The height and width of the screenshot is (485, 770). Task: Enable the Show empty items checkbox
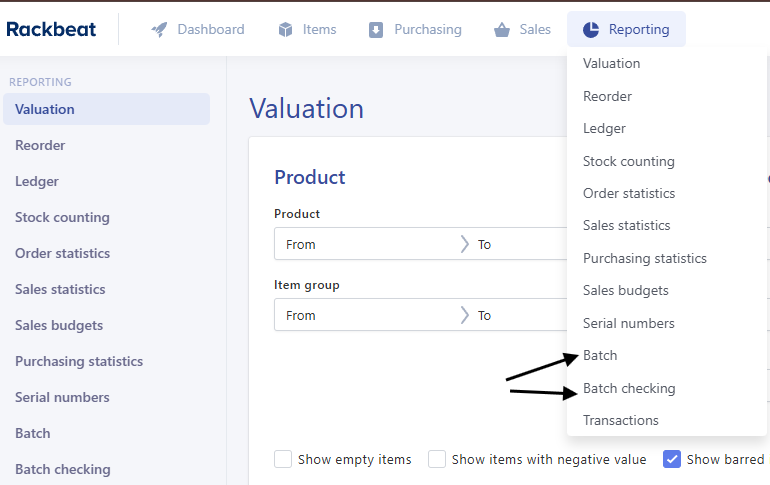(283, 459)
